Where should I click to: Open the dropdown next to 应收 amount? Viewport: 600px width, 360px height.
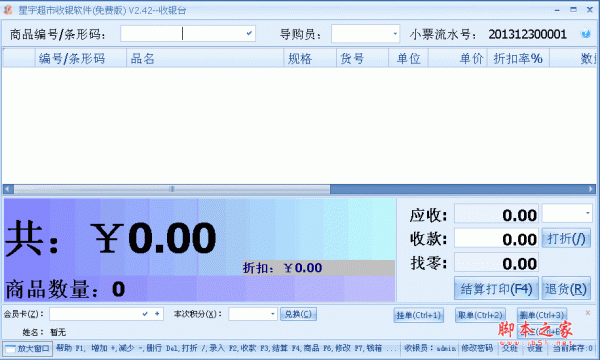tap(587, 213)
